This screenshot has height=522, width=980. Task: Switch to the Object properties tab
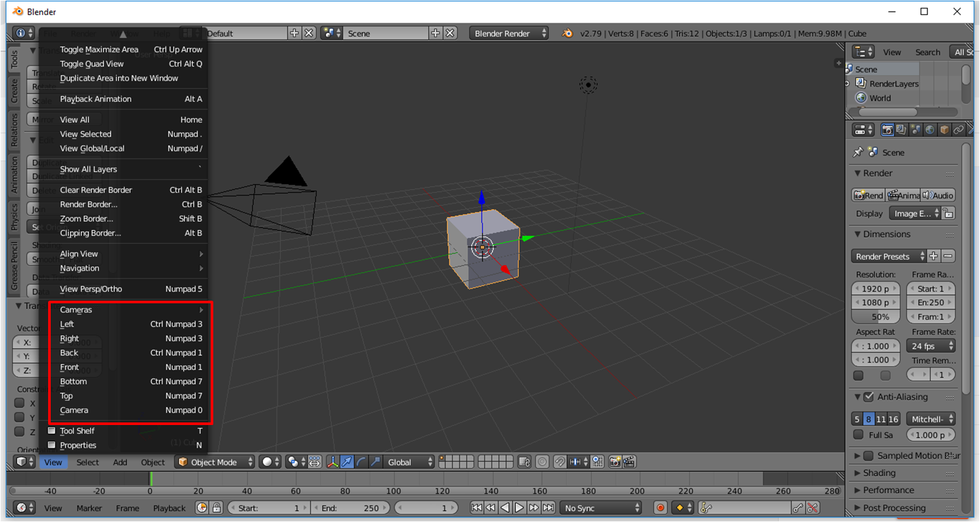click(943, 130)
